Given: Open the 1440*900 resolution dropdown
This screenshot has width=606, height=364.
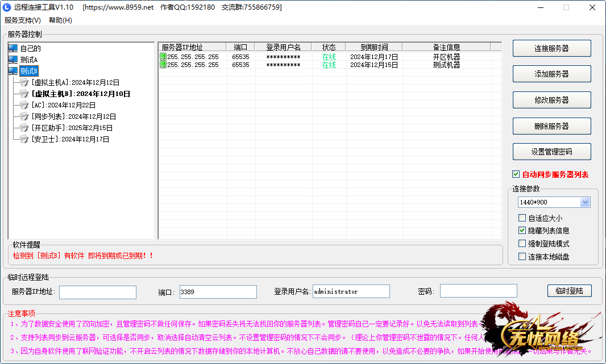Looking at the screenshot, I should point(585,202).
